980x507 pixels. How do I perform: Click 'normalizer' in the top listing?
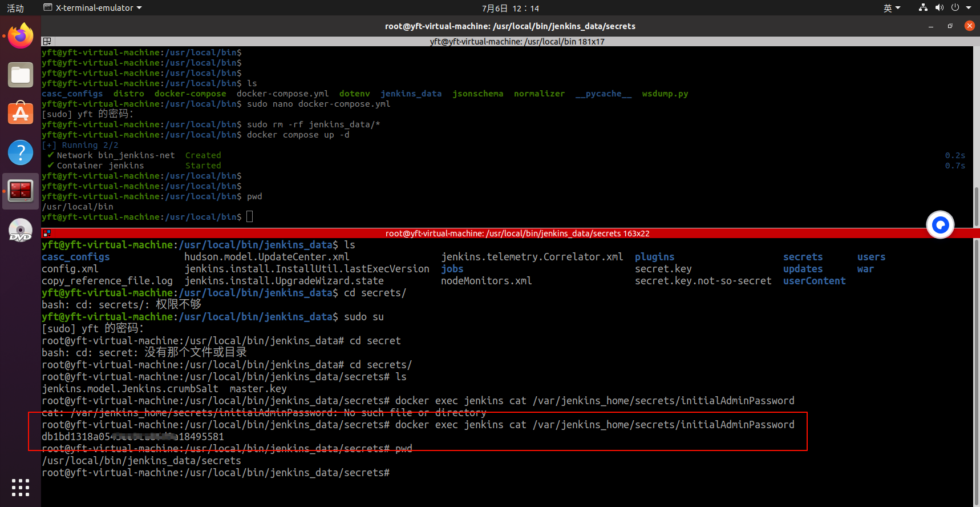[539, 94]
